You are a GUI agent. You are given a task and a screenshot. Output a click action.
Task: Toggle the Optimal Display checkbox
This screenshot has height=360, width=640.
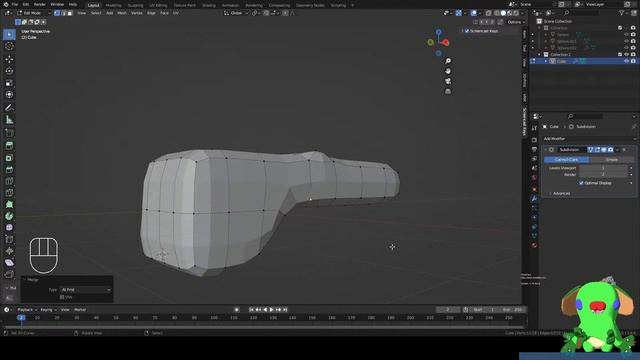581,183
